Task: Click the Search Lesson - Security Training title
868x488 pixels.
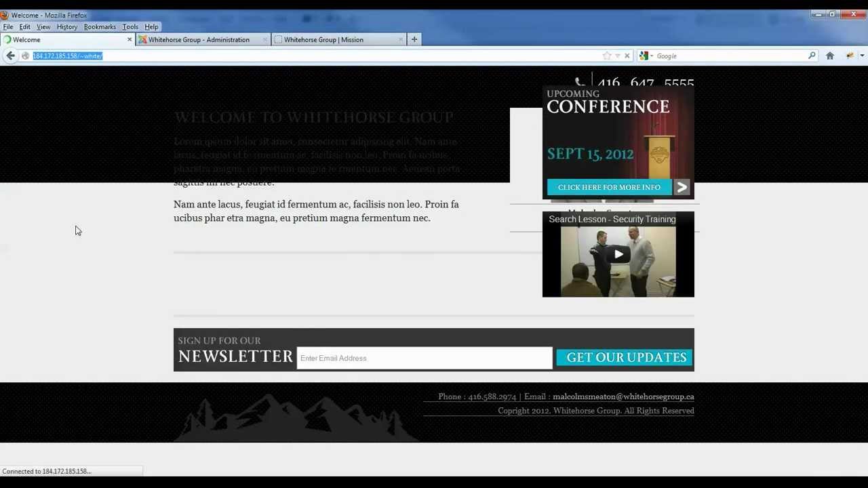Action: coord(612,220)
